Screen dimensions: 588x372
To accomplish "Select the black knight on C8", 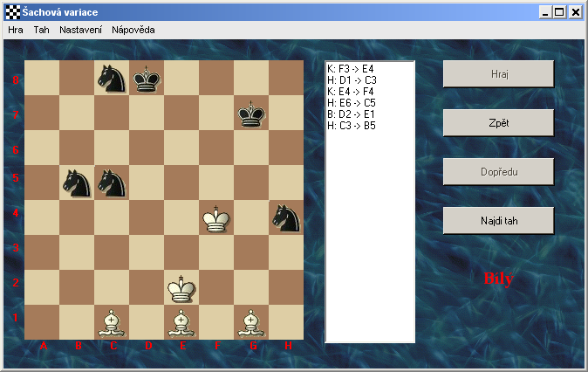I will point(112,78).
